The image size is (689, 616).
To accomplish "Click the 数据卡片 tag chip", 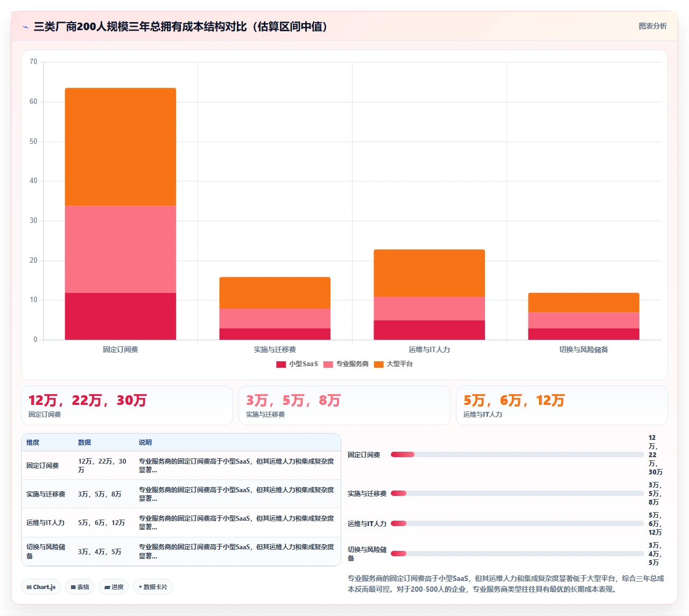I will tap(152, 587).
